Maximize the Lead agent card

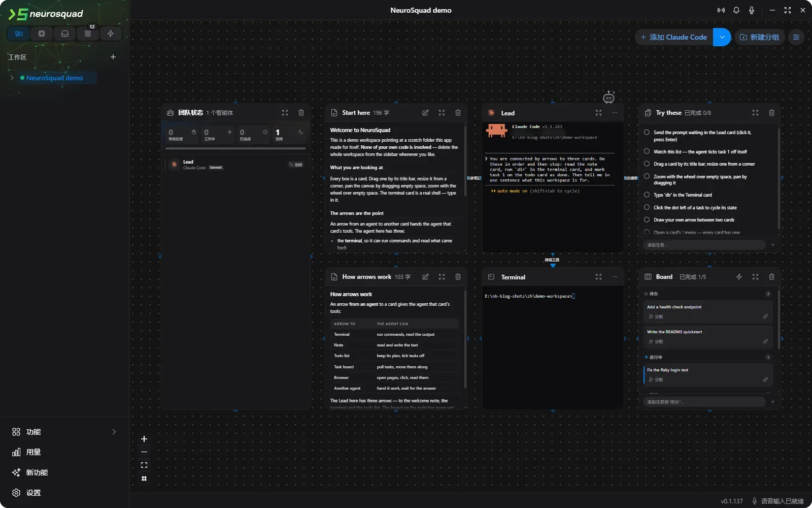tap(598, 113)
